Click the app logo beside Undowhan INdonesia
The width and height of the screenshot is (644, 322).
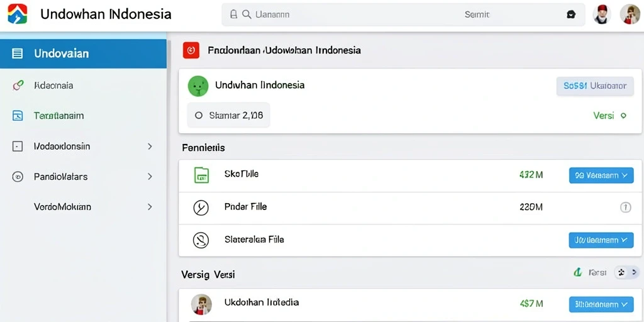pos(17,14)
